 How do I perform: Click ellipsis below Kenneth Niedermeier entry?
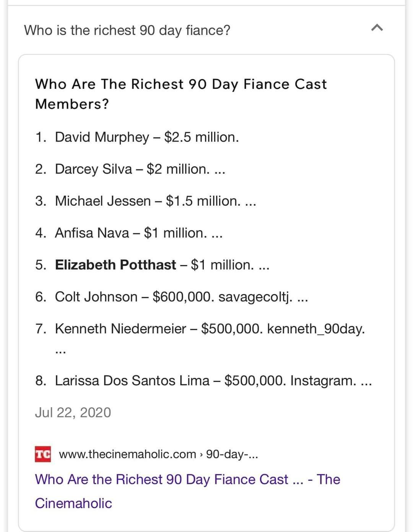click(x=60, y=351)
